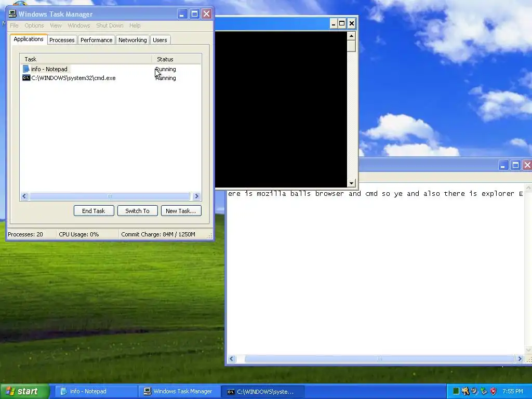Click Running status of the cmd.exe task

click(166, 78)
